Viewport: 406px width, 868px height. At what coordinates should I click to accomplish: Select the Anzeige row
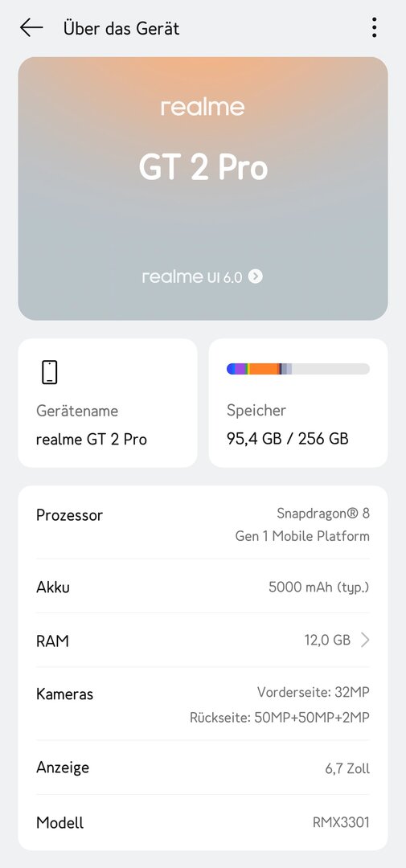click(x=203, y=768)
